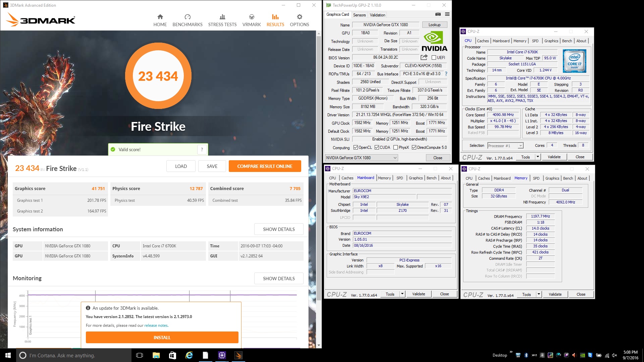Open the Benchmarks gauge icon
This screenshot has height=362, width=644.
point(187,17)
